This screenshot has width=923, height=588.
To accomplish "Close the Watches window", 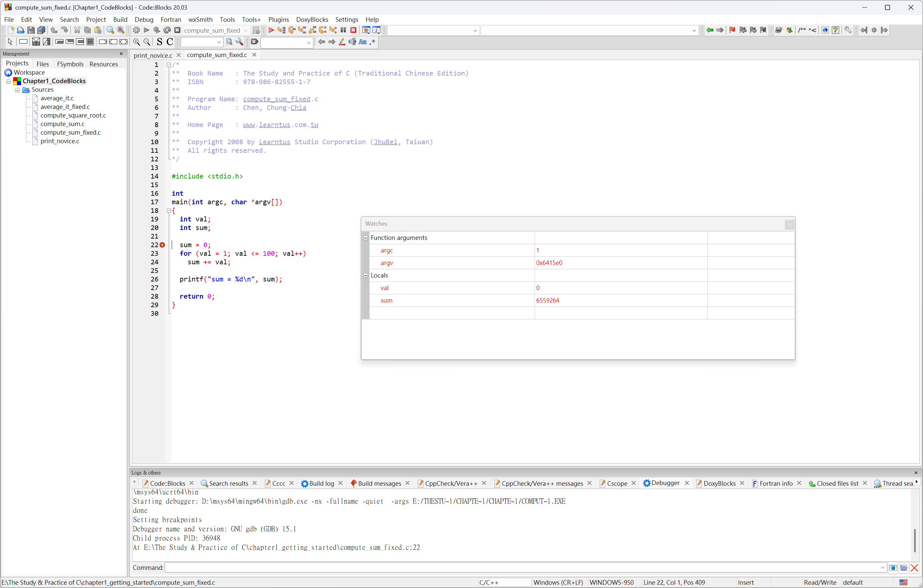I will coord(790,225).
